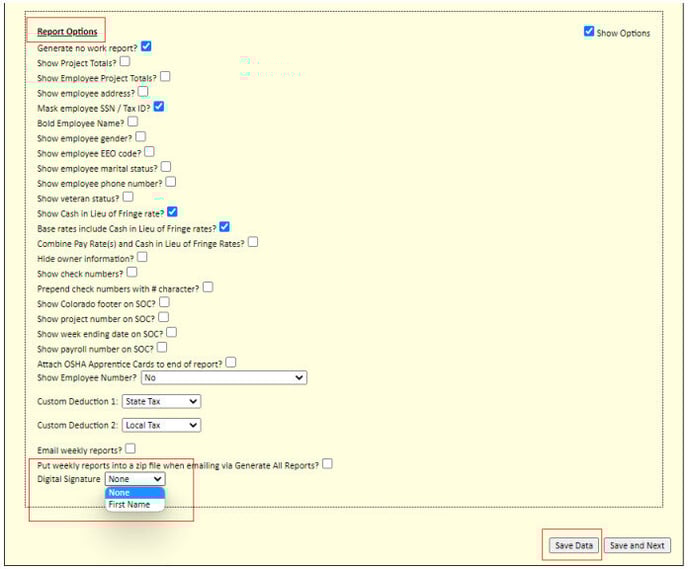Uncheck Mask employee SSN / Tax ID
688x569 pixels.
(x=159, y=106)
